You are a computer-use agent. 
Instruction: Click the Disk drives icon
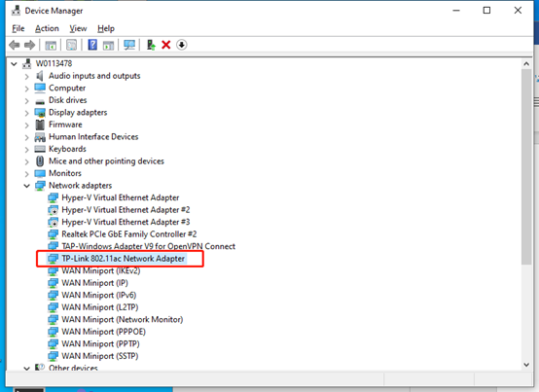(40, 101)
